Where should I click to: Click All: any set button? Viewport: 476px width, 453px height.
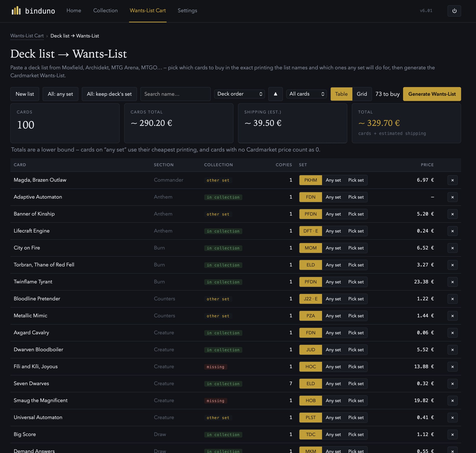tap(60, 94)
